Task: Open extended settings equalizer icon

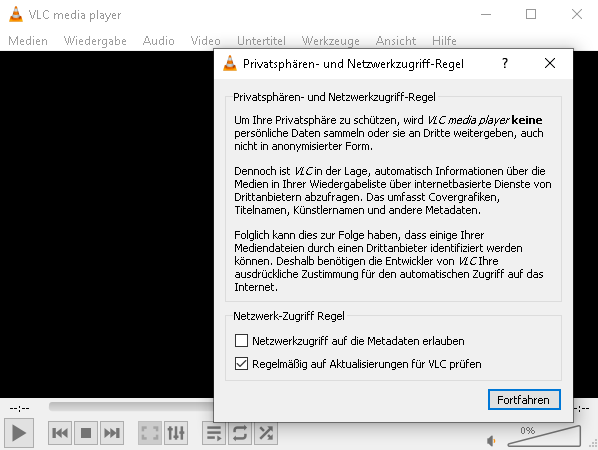Action: 176,433
